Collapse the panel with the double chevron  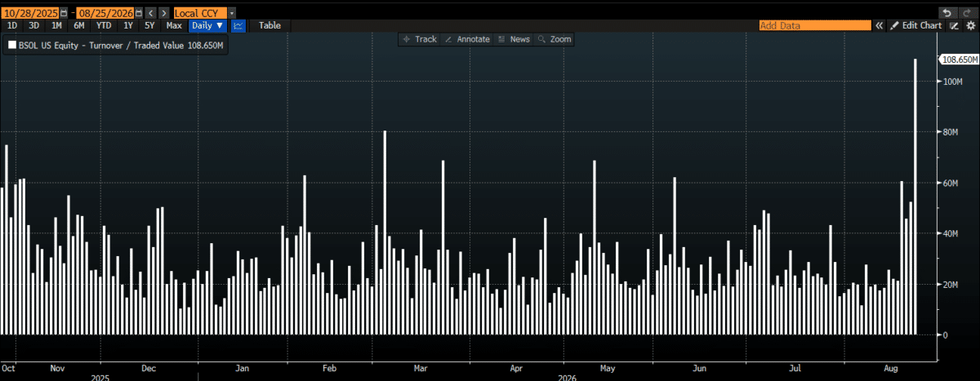(880, 26)
